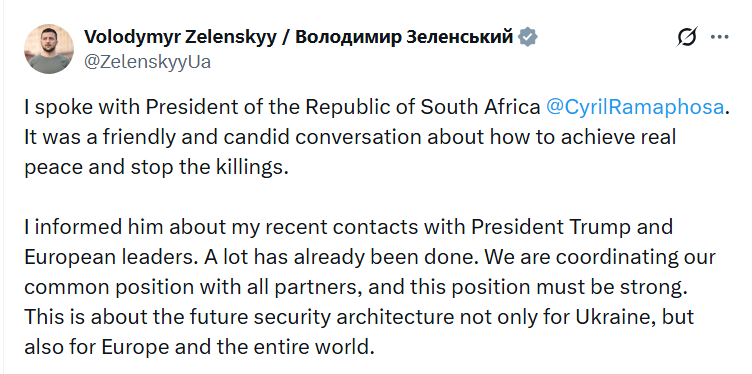Click the sentence 'A lot has already been done.'
752x374 pixels.
coord(342,257)
